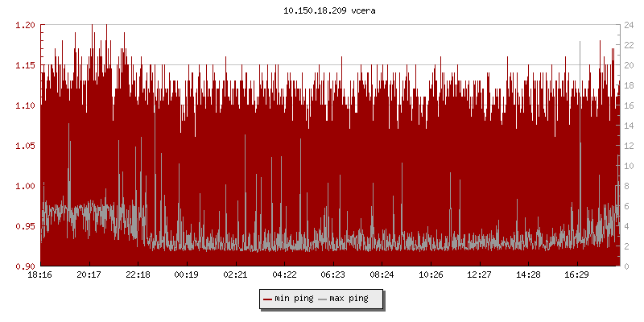This screenshot has height=322, width=644.
Task: Select the 04:22 time axis label
Action: [284, 275]
